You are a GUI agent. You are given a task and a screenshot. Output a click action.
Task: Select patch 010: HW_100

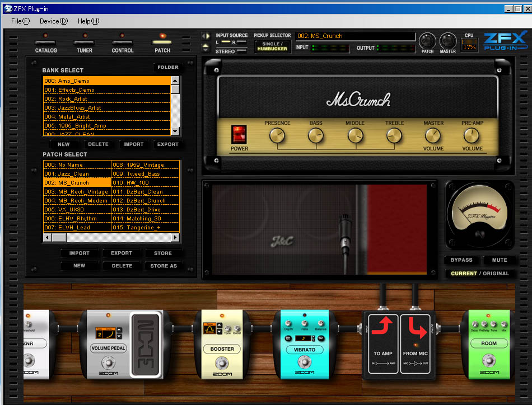coord(145,182)
